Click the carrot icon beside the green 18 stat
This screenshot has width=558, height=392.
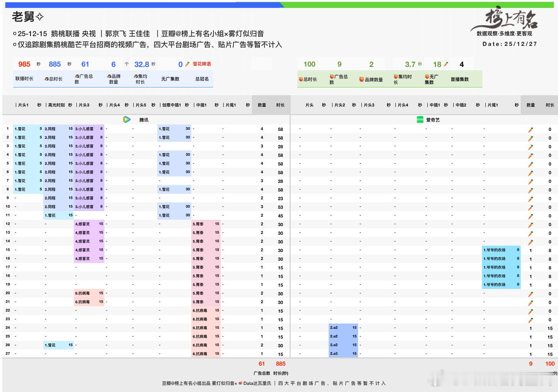coord(445,64)
